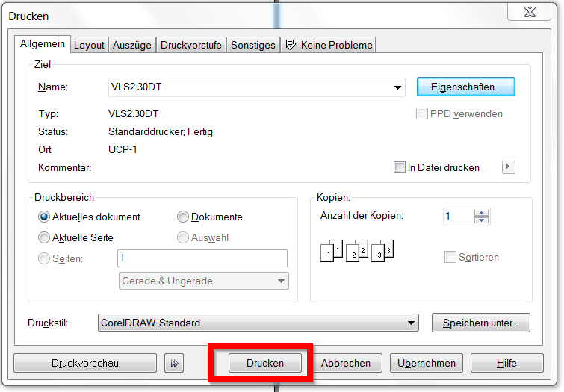Choose Aktuelle Seite radio option
The image size is (564, 392).
45,237
